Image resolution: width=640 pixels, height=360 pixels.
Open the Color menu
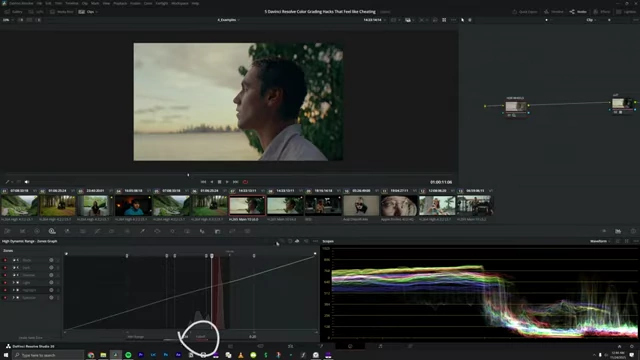pyautogui.click(x=148, y=3)
